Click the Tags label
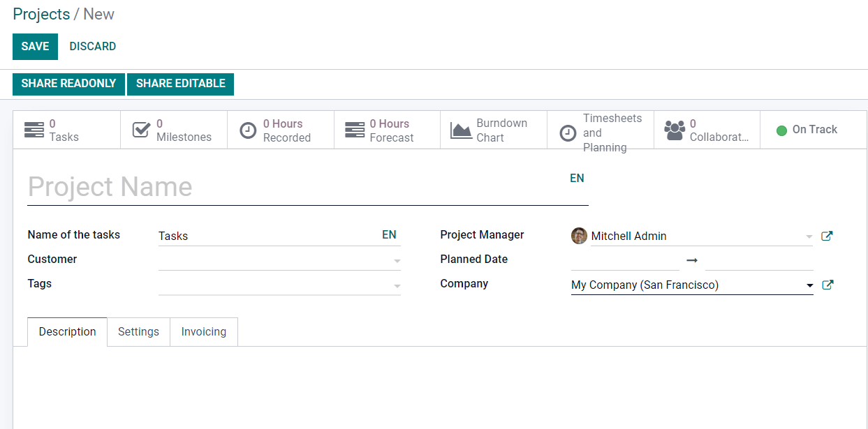Screen dimensions: 868x429 pyautogui.click(x=40, y=284)
